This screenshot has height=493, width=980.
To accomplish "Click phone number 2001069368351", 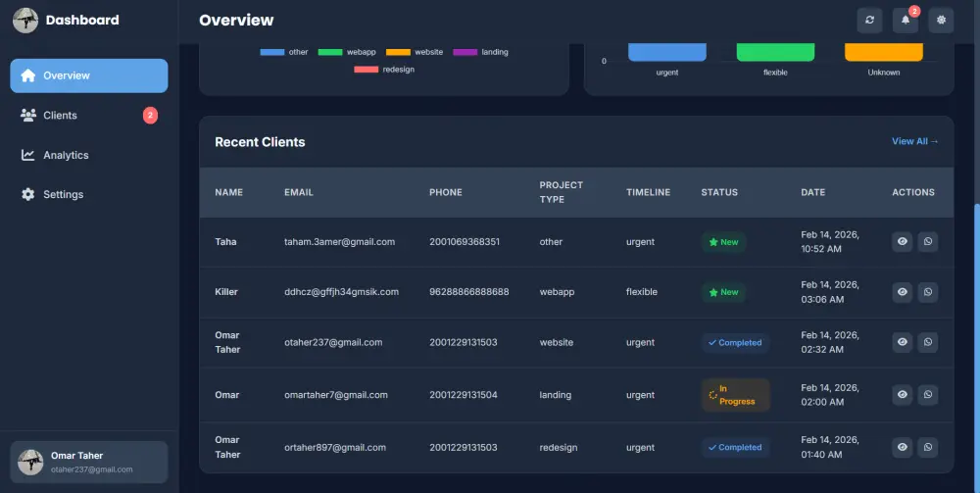I will click(465, 242).
